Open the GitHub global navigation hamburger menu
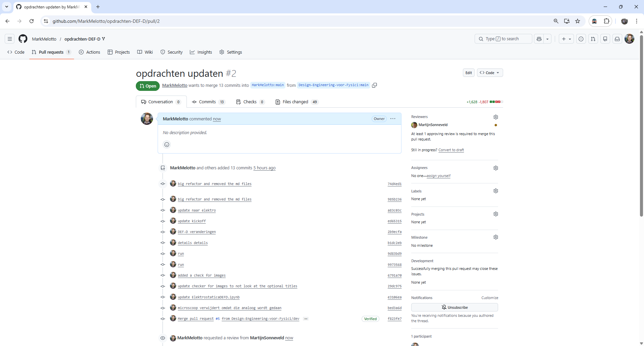The width and height of the screenshot is (644, 346). pyautogui.click(x=10, y=39)
